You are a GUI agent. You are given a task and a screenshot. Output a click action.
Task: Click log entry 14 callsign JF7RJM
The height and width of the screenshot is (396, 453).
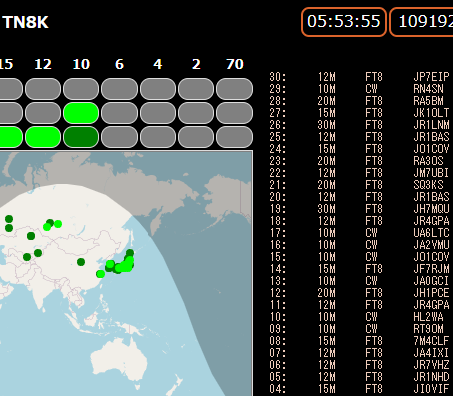tap(431, 269)
